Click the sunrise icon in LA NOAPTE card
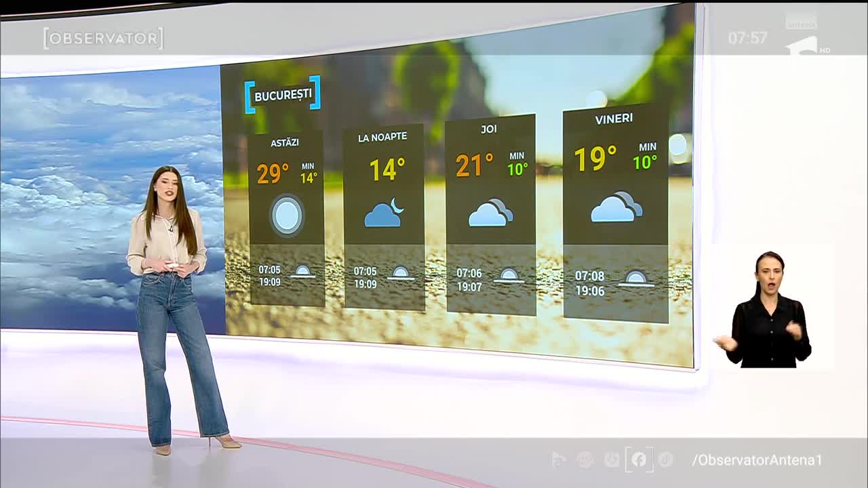Image resolution: width=868 pixels, height=488 pixels. pyautogui.click(x=401, y=274)
